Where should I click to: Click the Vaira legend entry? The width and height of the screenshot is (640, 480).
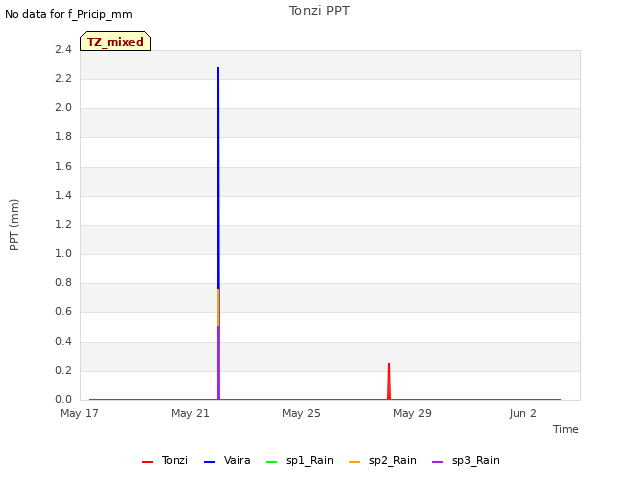[x=227, y=460]
